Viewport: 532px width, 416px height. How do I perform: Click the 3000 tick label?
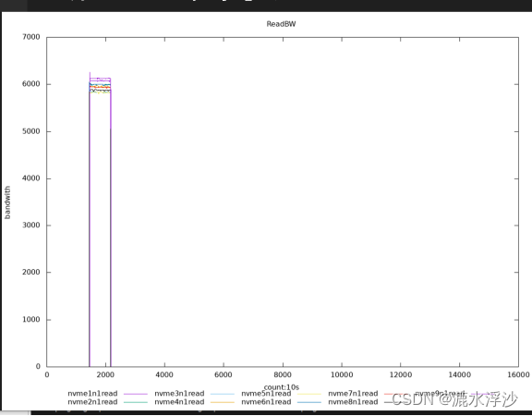(x=31, y=226)
